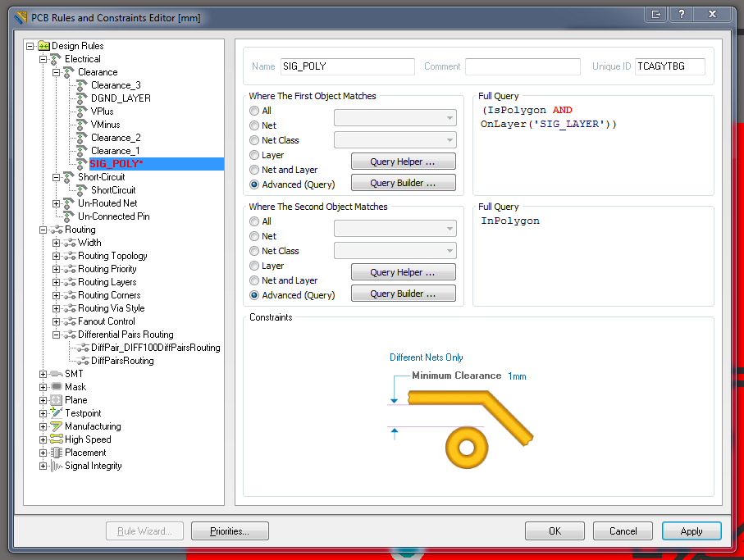
Task: Select Net and Layer for first object
Action: tap(254, 170)
